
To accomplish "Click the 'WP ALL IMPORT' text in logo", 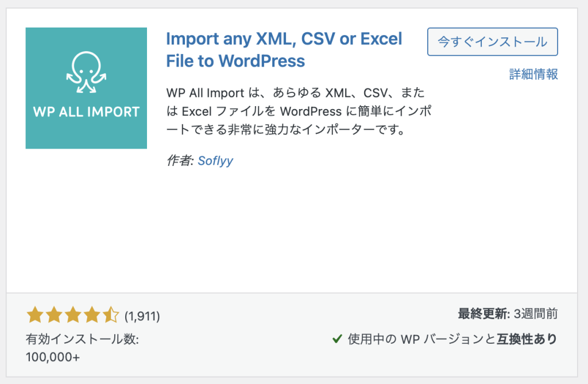I will 86,111.
